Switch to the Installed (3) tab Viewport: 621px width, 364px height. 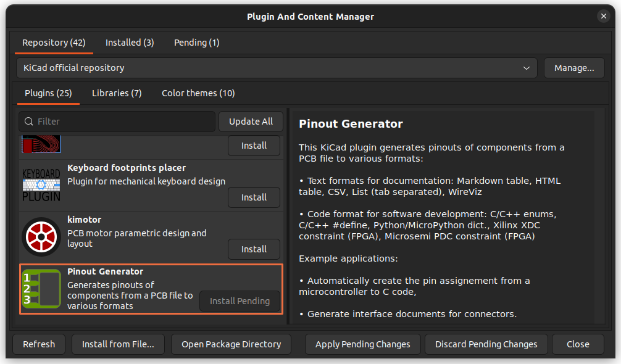point(130,43)
